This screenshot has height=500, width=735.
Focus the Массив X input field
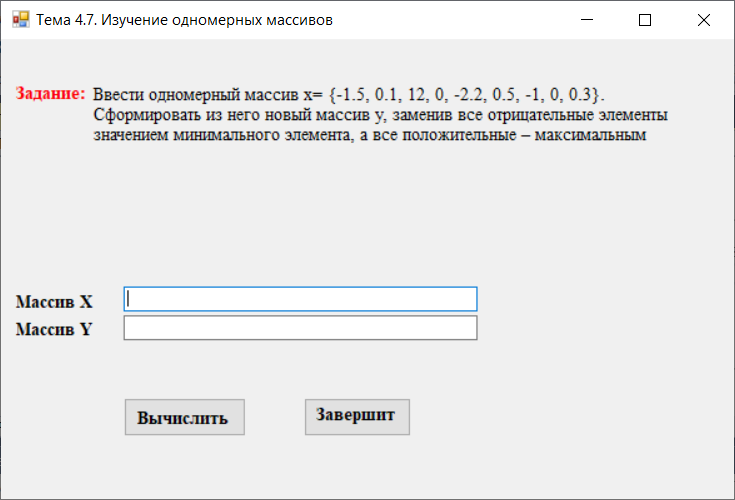tap(300, 299)
